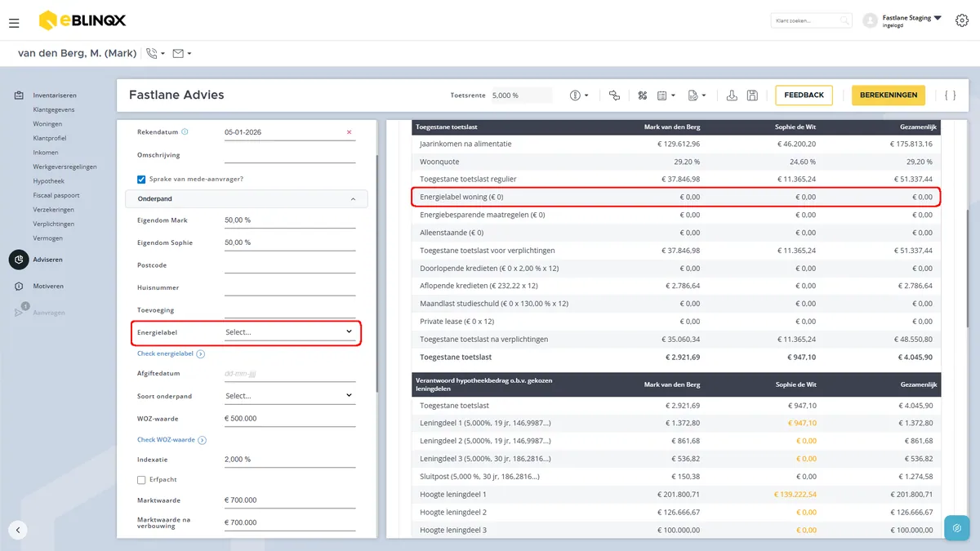The image size is (980, 551).
Task: Open the Fastlane Staging user menu
Action: click(x=911, y=20)
